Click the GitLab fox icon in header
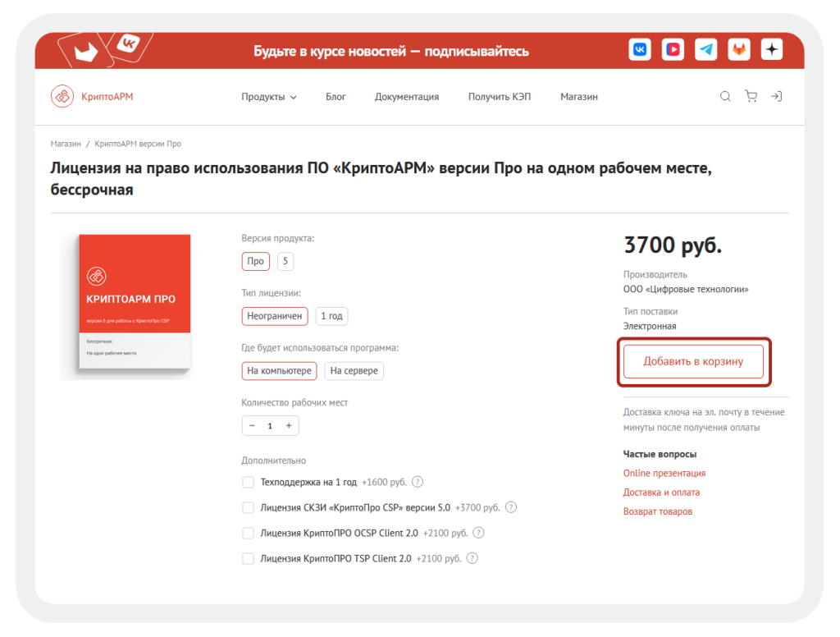 [738, 49]
